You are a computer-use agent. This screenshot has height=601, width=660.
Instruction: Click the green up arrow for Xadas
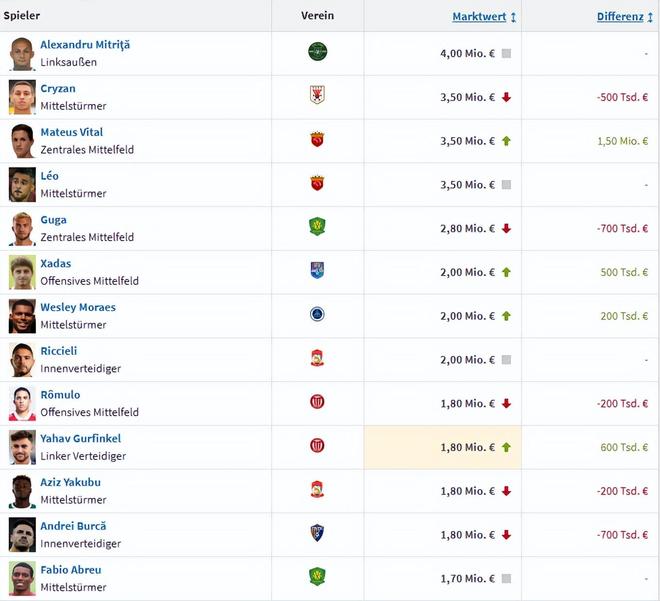506,272
